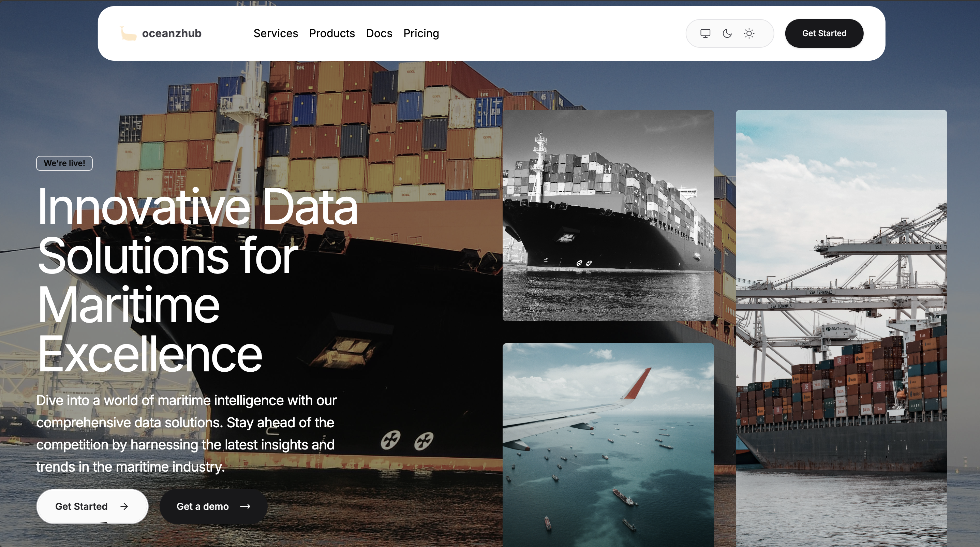Click the oceanzhub whale logo

128,33
